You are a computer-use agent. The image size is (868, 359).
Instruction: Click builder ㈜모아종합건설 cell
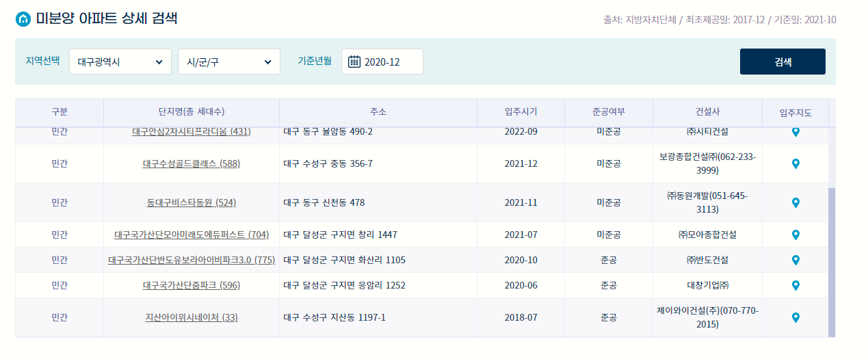click(x=707, y=235)
